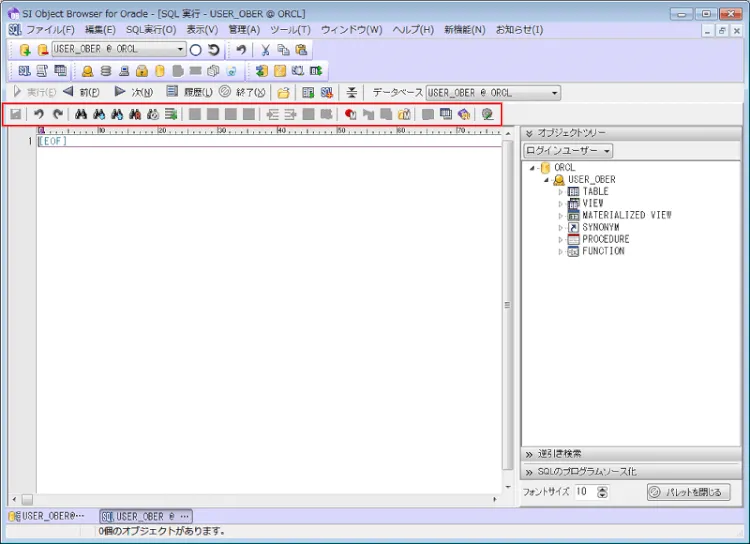Open the ファイル(F) menu
Viewport: 750px width, 544px height.
[50, 30]
